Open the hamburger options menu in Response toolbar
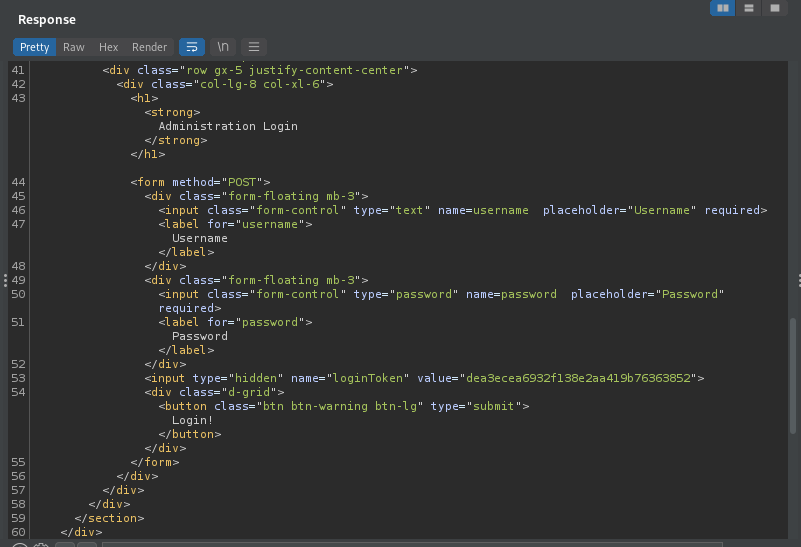 pos(254,47)
